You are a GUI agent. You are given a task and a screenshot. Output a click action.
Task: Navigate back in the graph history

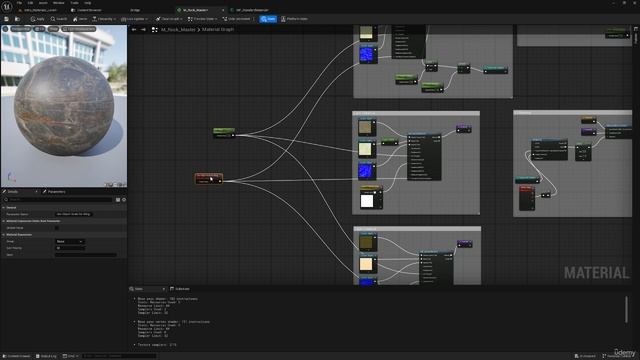134,29
